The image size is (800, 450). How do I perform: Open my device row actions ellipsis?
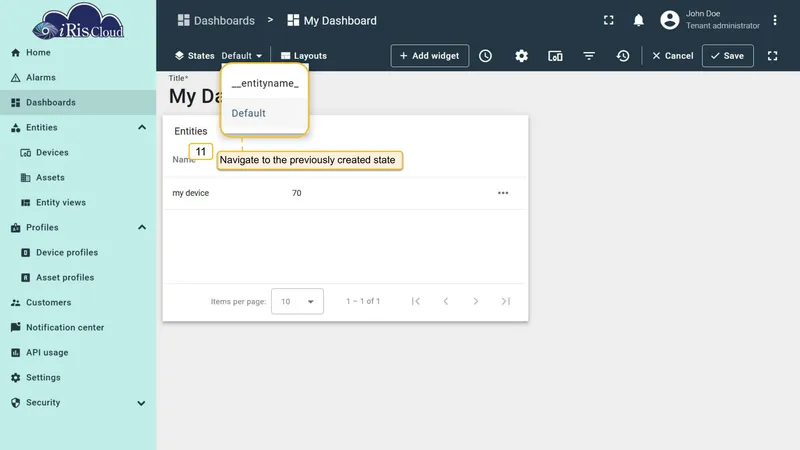coord(503,193)
